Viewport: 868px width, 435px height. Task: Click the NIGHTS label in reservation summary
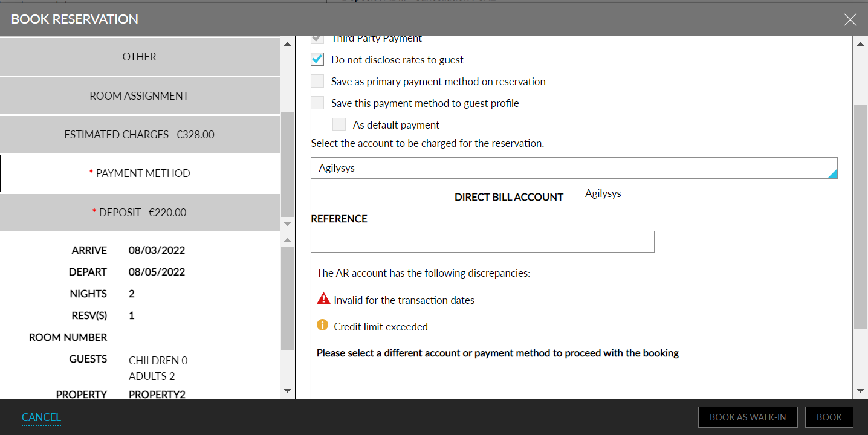pos(88,294)
